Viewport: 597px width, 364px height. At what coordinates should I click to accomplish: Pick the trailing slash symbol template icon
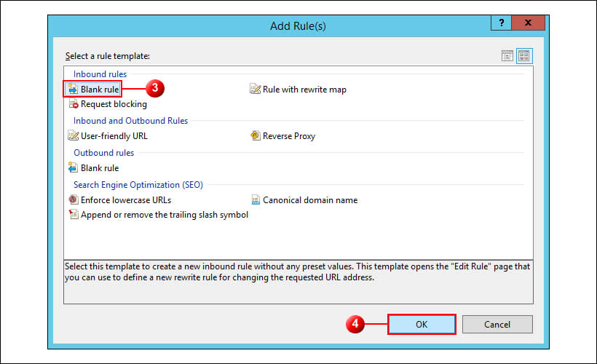74,214
